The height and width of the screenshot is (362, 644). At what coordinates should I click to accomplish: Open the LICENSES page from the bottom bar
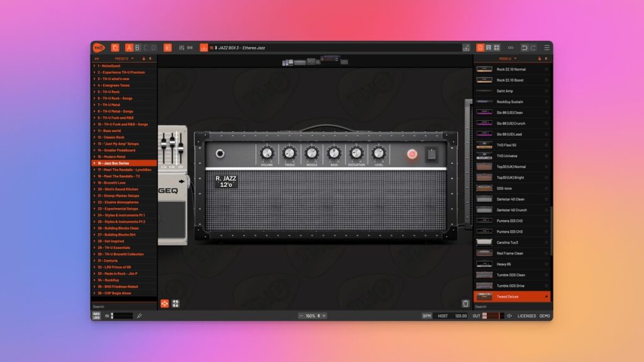(527, 316)
